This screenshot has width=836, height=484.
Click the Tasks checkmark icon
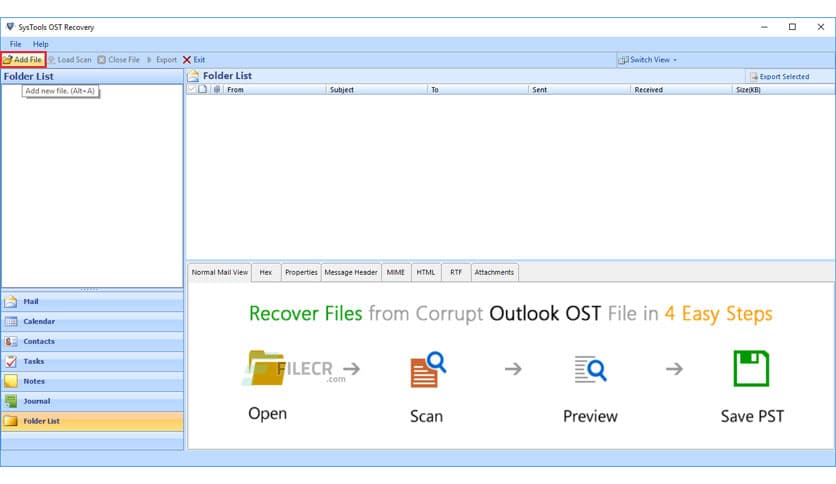[x=11, y=361]
